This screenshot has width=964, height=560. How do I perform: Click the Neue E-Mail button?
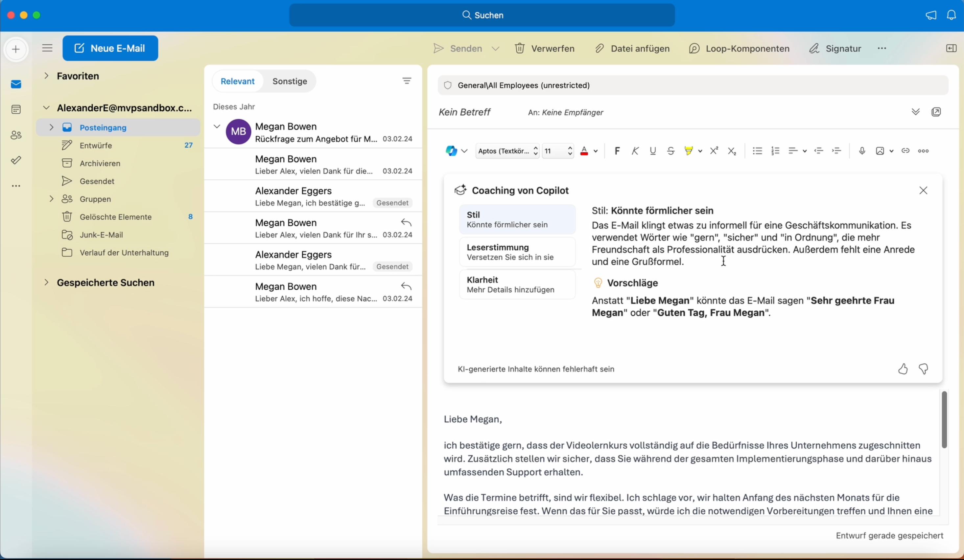tap(110, 48)
